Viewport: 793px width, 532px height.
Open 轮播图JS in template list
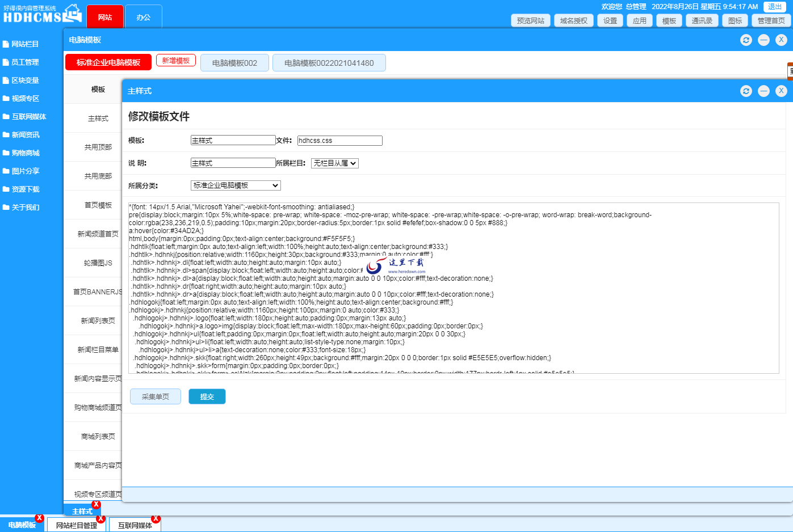[98, 263]
